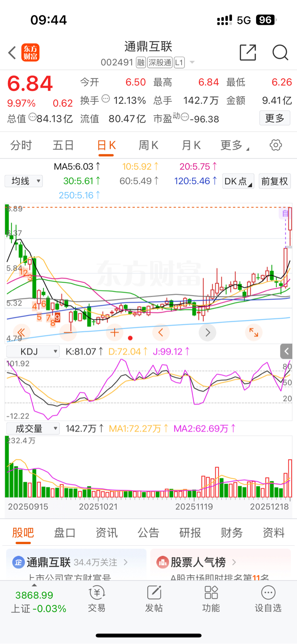This screenshot has height=644, width=297.
Task: Tap MA1:72.27万 volume average label
Action: click(x=139, y=429)
